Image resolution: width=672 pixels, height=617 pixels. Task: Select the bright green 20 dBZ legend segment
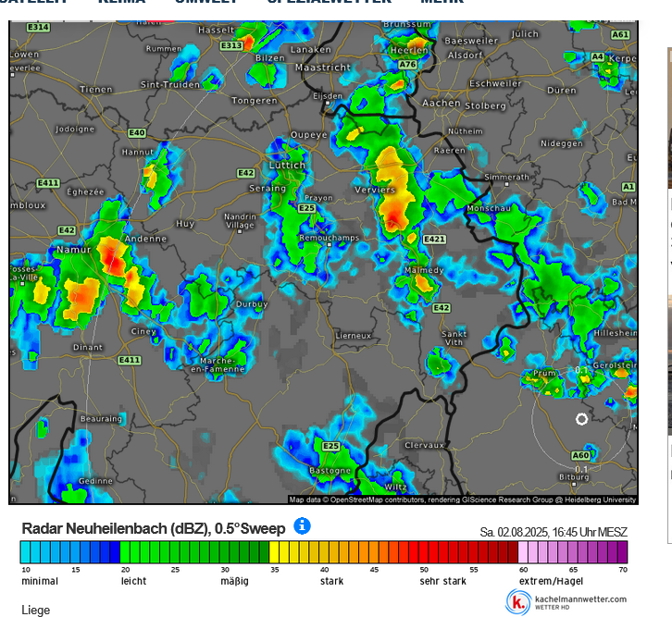point(125,552)
